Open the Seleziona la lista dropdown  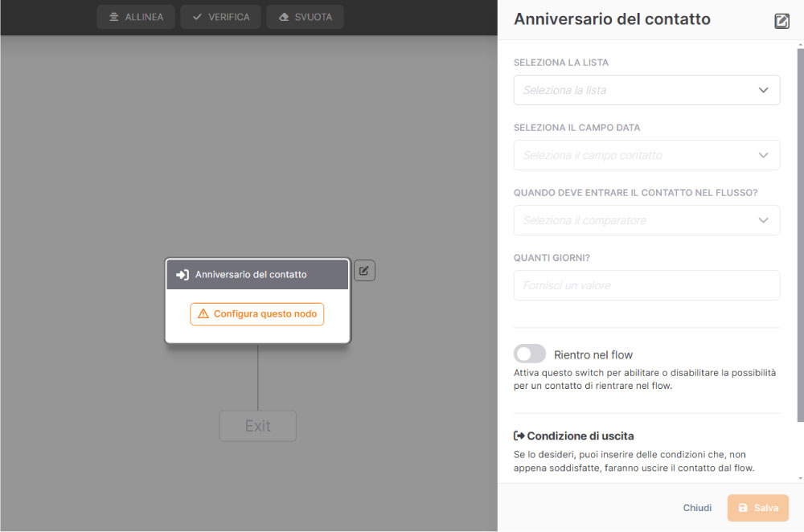[646, 90]
